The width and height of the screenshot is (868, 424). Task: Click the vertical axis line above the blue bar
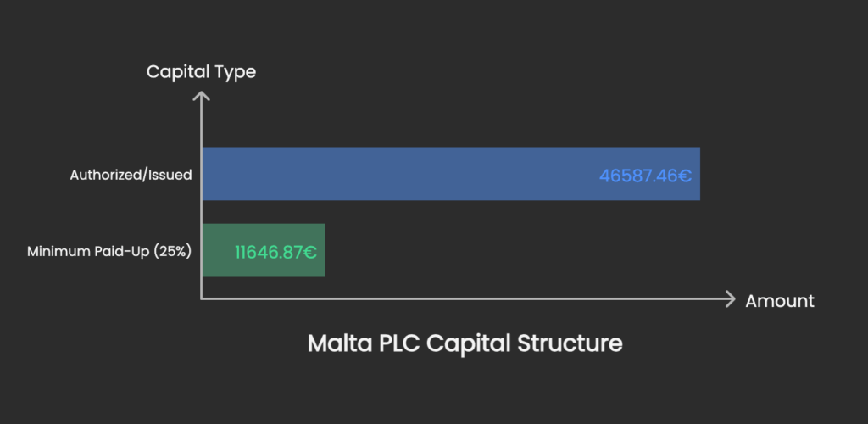point(202,125)
